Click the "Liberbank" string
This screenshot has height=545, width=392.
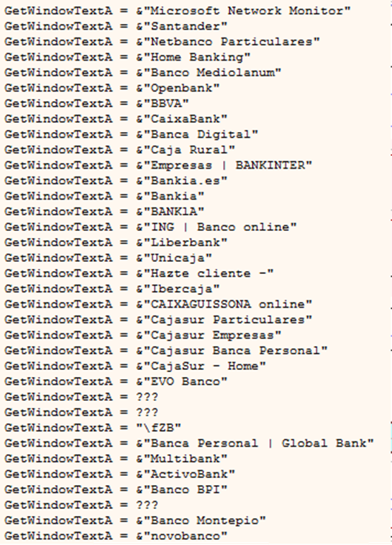116,242
